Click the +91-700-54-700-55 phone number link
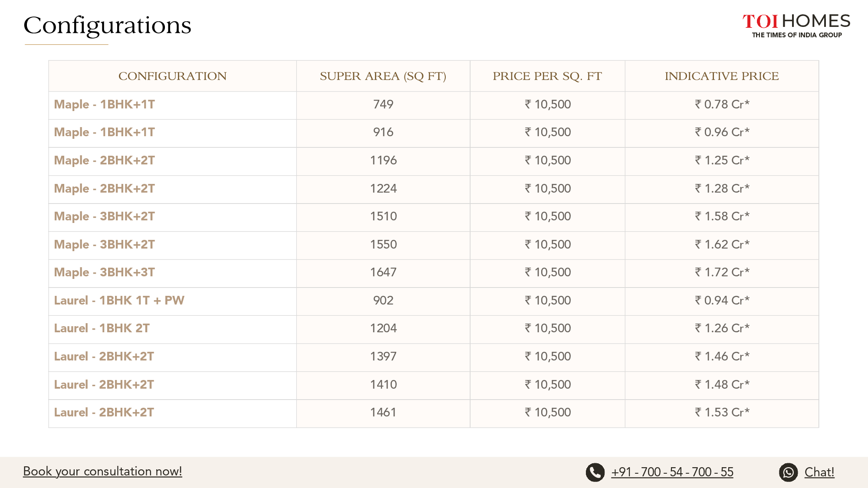This screenshot has width=868, height=488. coord(672,472)
